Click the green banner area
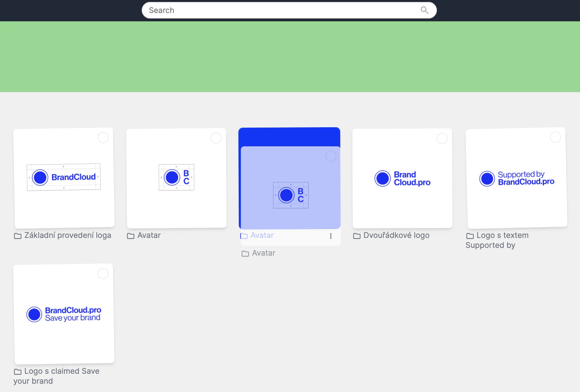 click(290, 57)
